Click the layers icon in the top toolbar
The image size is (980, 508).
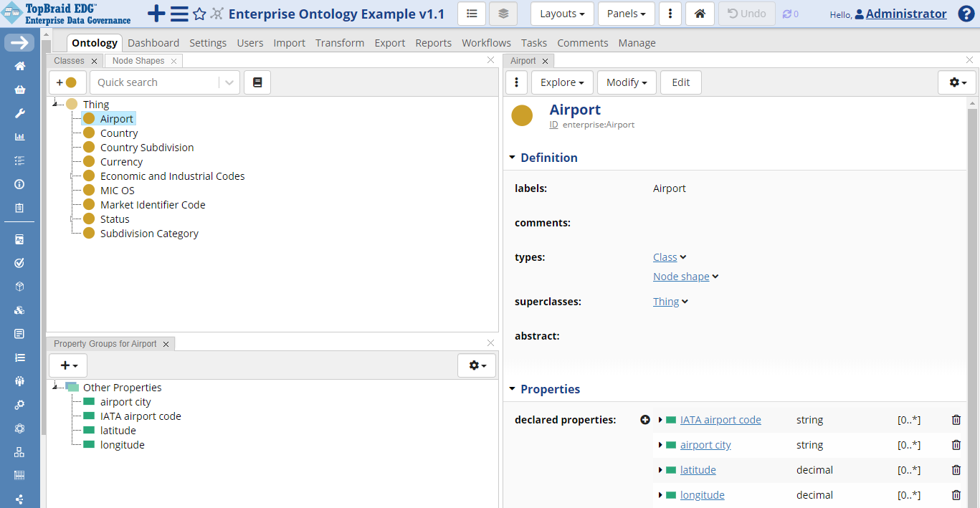click(x=503, y=14)
